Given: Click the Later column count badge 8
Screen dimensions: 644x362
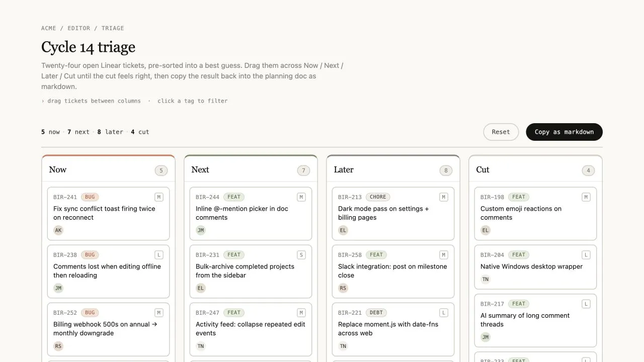Looking at the screenshot, I should 446,170.
